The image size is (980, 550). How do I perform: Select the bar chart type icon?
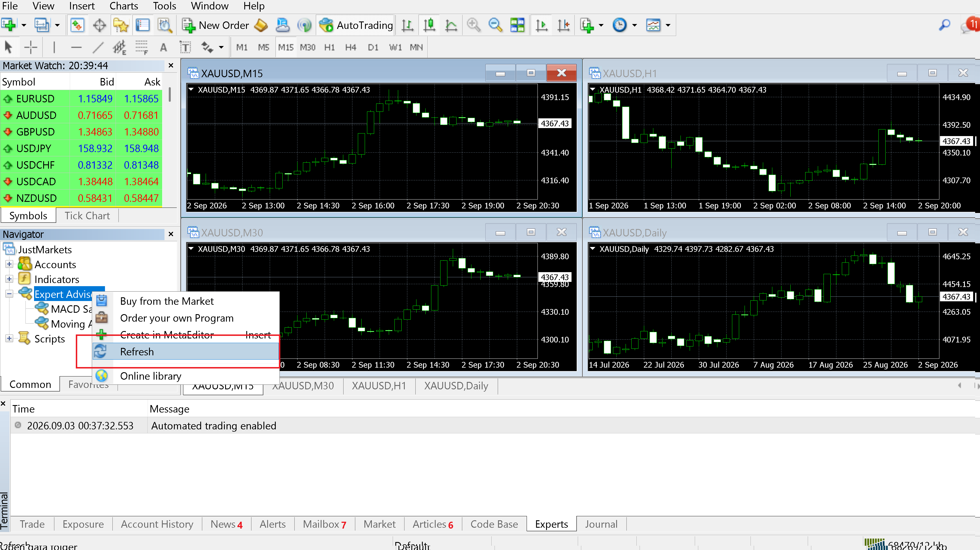point(407,25)
